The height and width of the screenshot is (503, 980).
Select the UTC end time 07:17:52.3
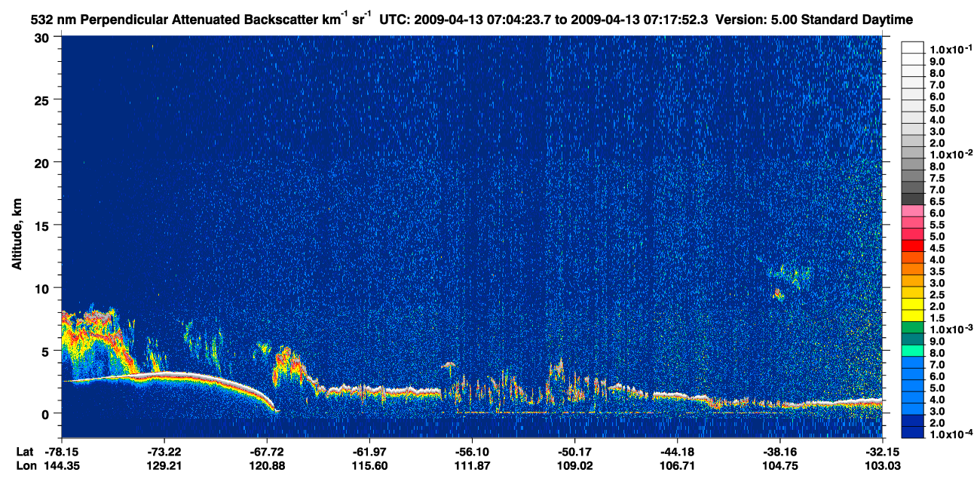675,18
